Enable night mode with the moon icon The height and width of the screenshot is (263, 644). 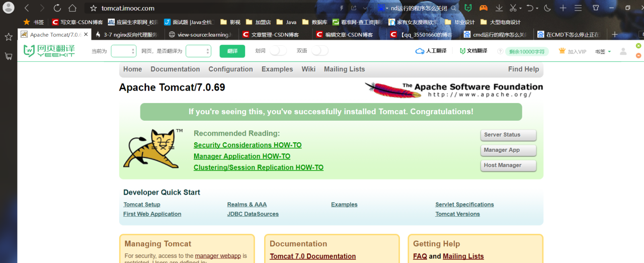[547, 8]
